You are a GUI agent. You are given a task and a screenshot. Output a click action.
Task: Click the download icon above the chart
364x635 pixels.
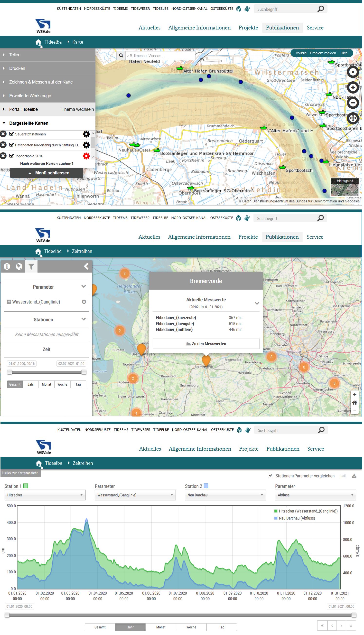click(x=355, y=477)
